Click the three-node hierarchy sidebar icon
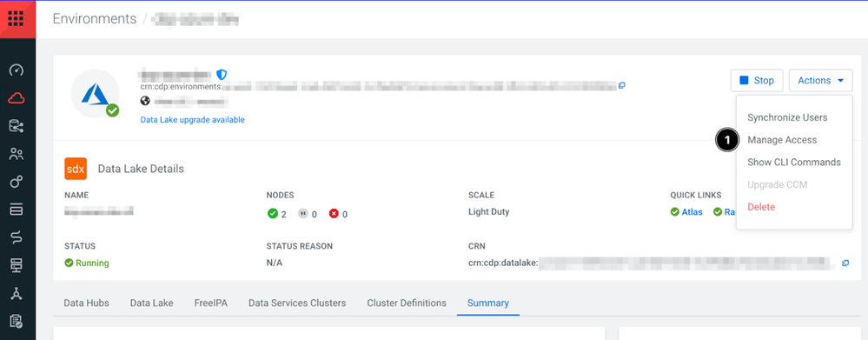 (x=16, y=294)
